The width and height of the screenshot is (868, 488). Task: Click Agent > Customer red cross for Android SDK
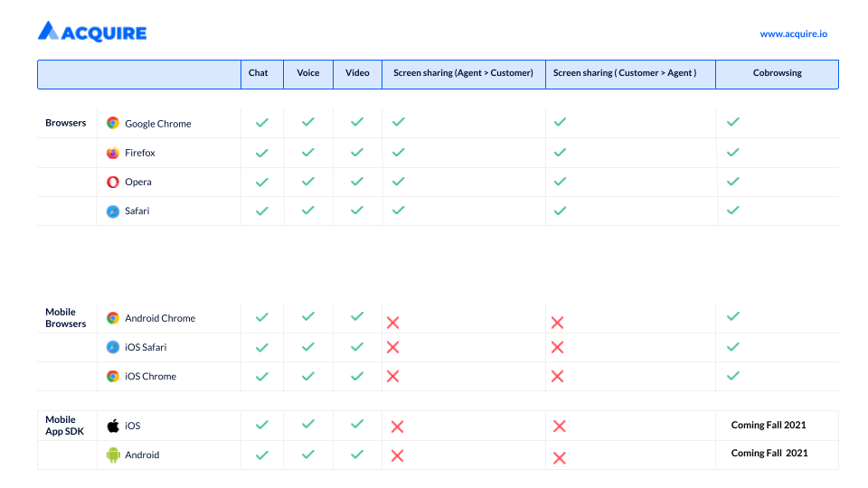tap(398, 455)
